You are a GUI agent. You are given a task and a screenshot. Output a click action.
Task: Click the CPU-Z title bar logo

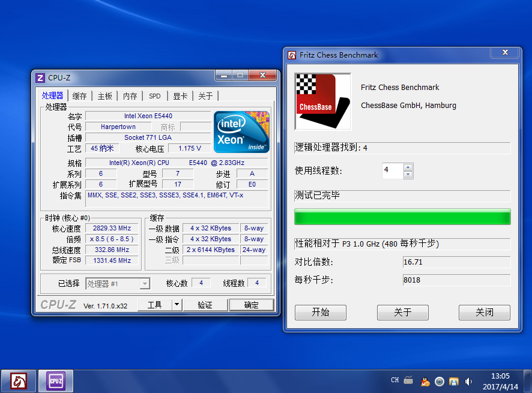pyautogui.click(x=40, y=78)
